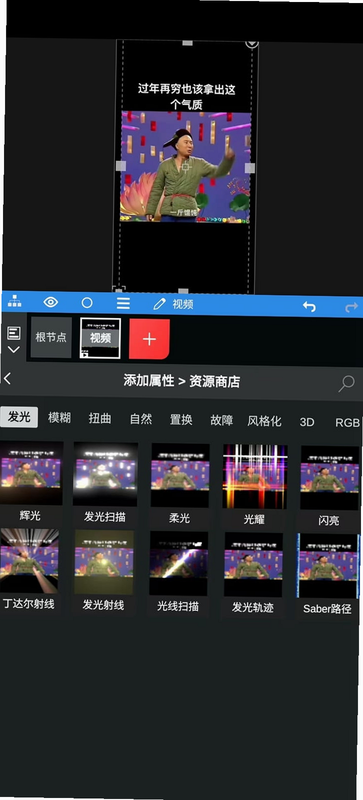Switch to the 自然 category tab
The image size is (363, 800).
(x=141, y=419)
